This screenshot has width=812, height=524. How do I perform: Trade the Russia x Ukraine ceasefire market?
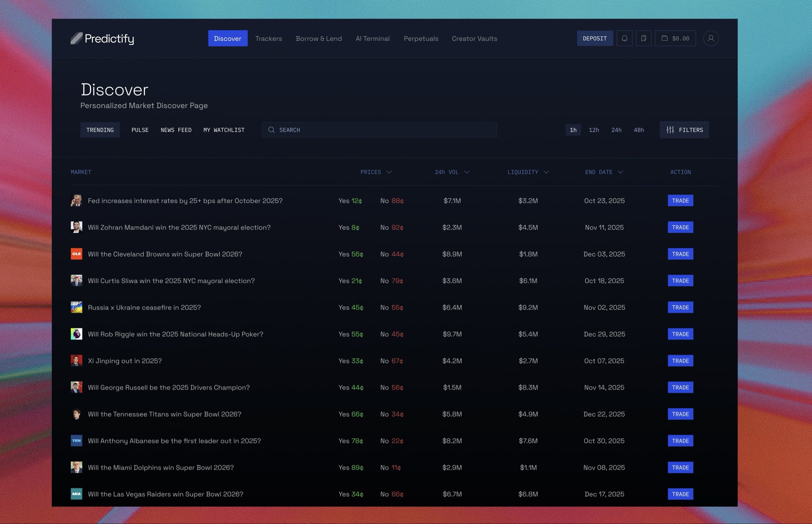680,307
